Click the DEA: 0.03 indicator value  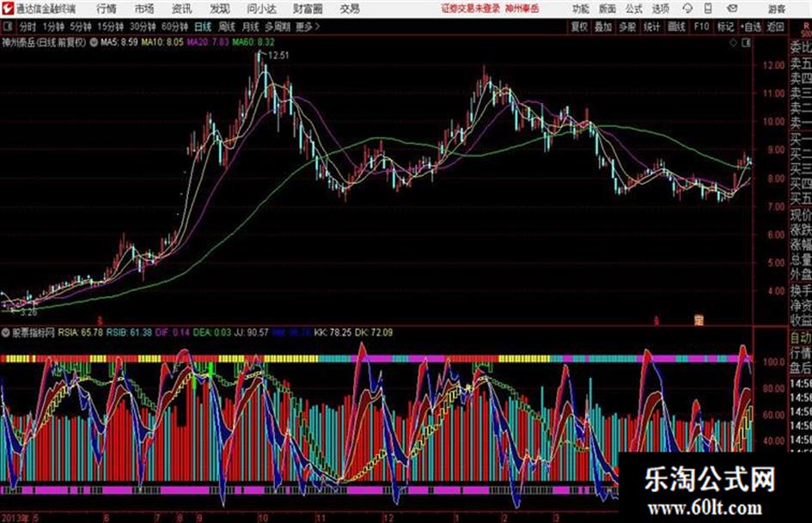click(211, 332)
